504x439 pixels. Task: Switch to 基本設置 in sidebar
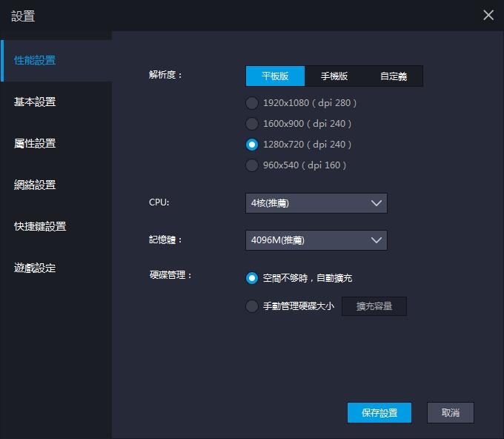pyautogui.click(x=36, y=102)
